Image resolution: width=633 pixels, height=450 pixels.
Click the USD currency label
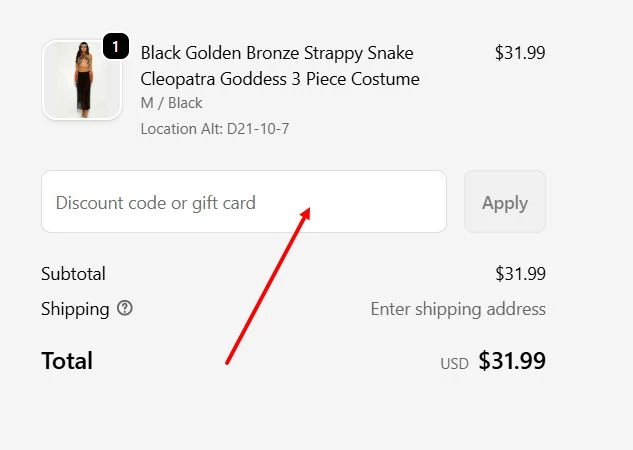[x=454, y=364]
